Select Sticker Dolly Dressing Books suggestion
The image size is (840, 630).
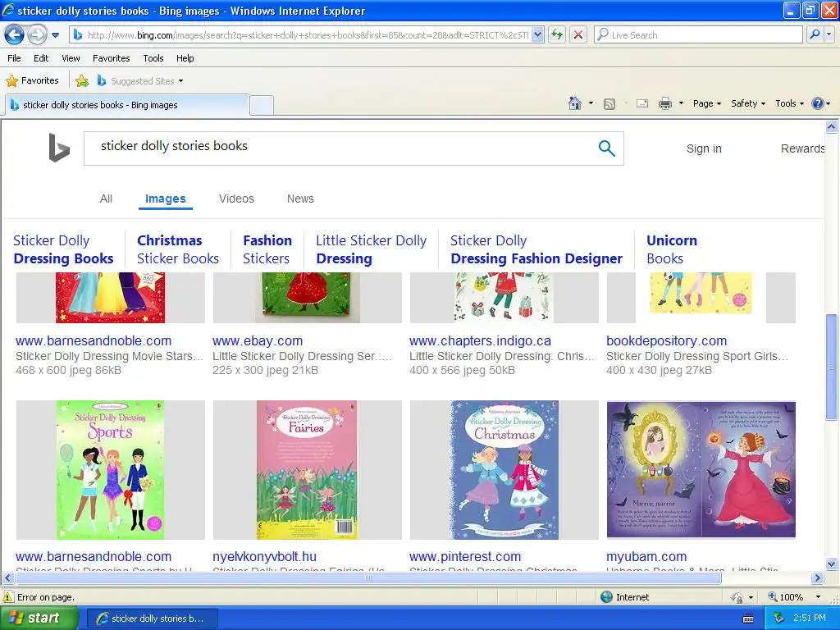pyautogui.click(x=63, y=249)
